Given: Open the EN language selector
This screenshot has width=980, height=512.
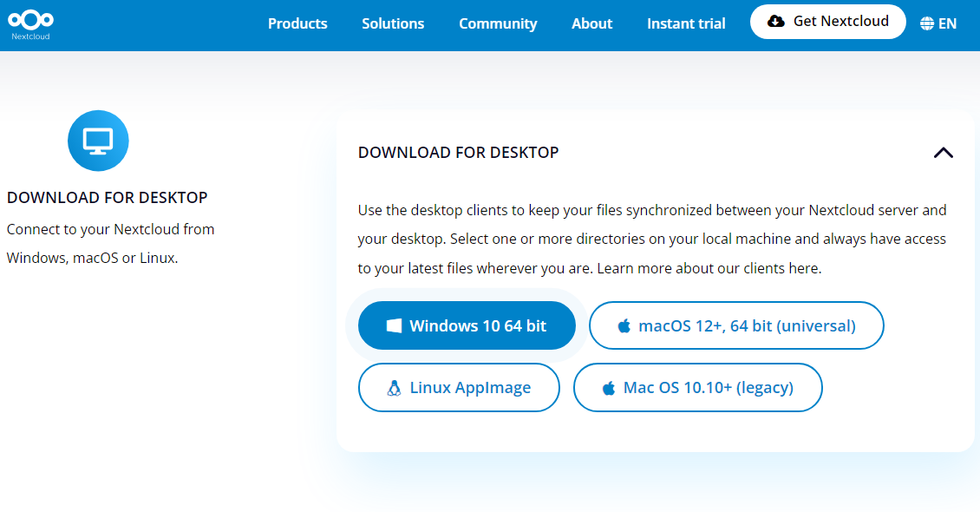Looking at the screenshot, I should point(938,23).
